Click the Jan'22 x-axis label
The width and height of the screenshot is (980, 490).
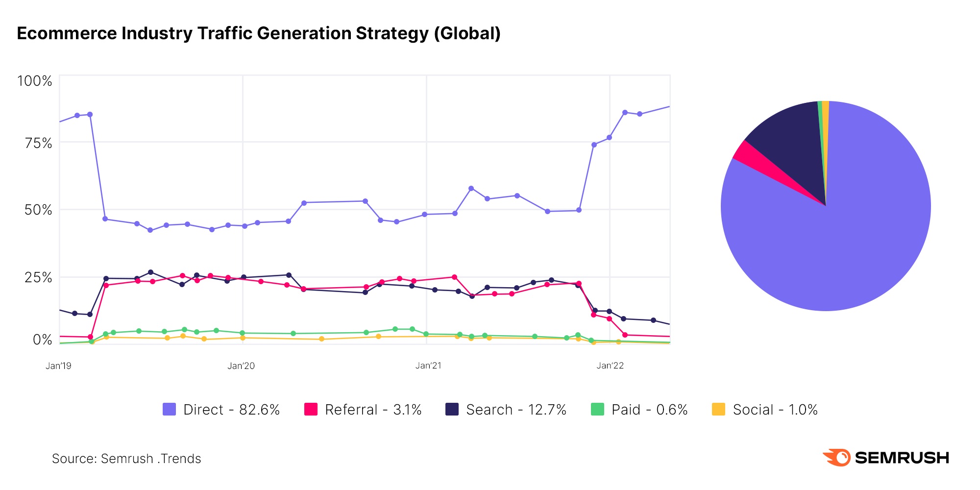610,366
